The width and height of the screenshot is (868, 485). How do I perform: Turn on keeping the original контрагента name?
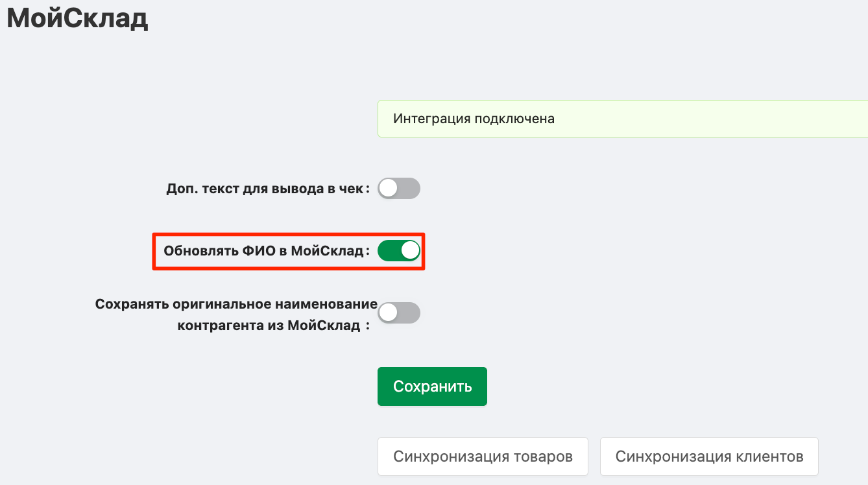(399, 313)
